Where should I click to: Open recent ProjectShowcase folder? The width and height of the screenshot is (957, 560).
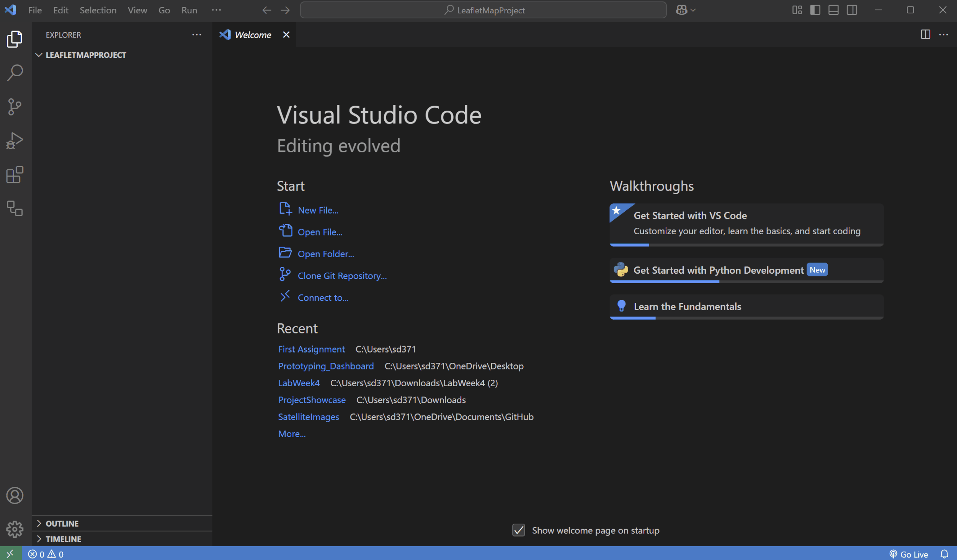pyautogui.click(x=312, y=400)
